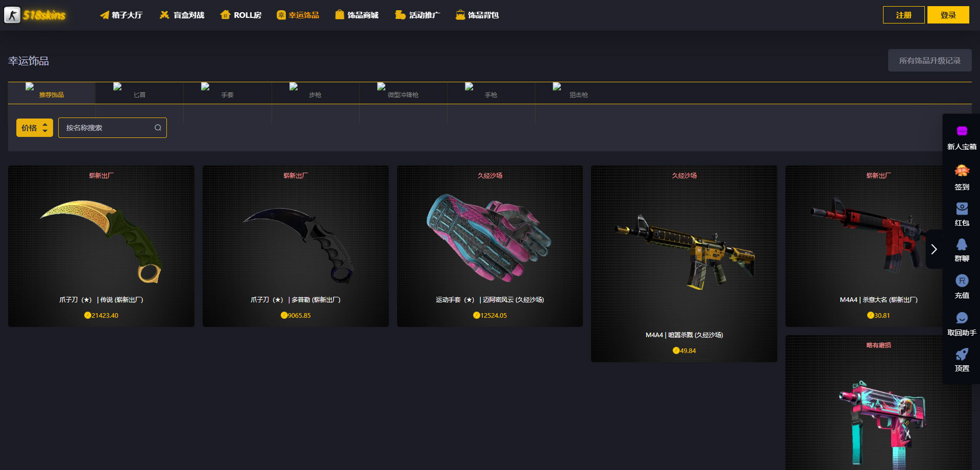Click the 518skins logo
This screenshot has width=980, height=470.
35,15
